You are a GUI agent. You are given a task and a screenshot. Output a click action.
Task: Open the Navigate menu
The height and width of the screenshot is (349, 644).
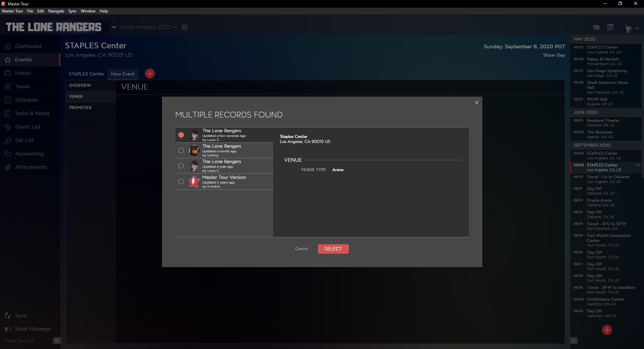point(56,11)
